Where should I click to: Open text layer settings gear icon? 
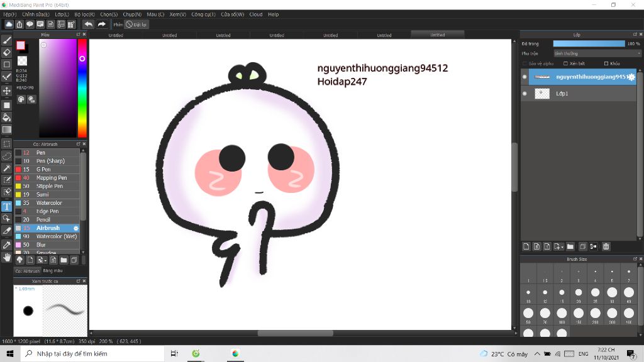click(631, 77)
